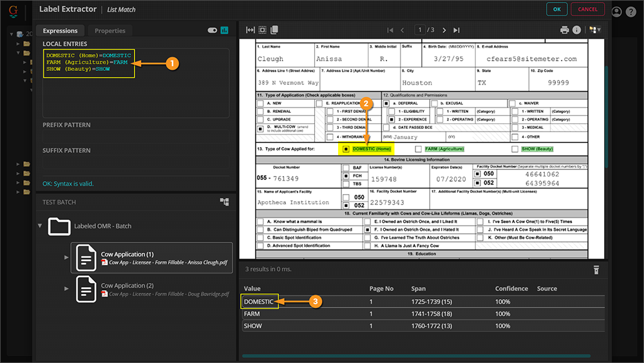Check the DOMESTIC (Home) checkbox on the form

[346, 149]
